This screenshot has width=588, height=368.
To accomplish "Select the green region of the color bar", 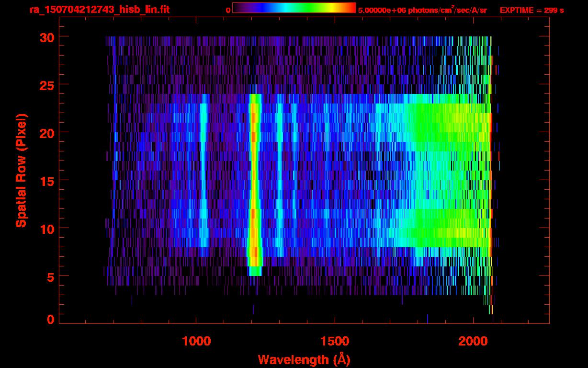I will [x=306, y=8].
